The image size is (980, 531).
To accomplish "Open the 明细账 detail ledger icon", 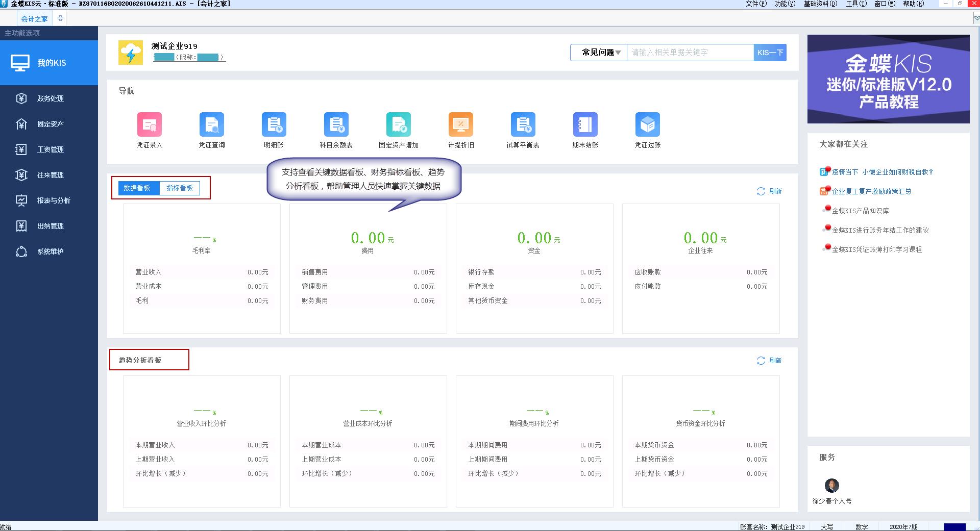I will 274,125.
